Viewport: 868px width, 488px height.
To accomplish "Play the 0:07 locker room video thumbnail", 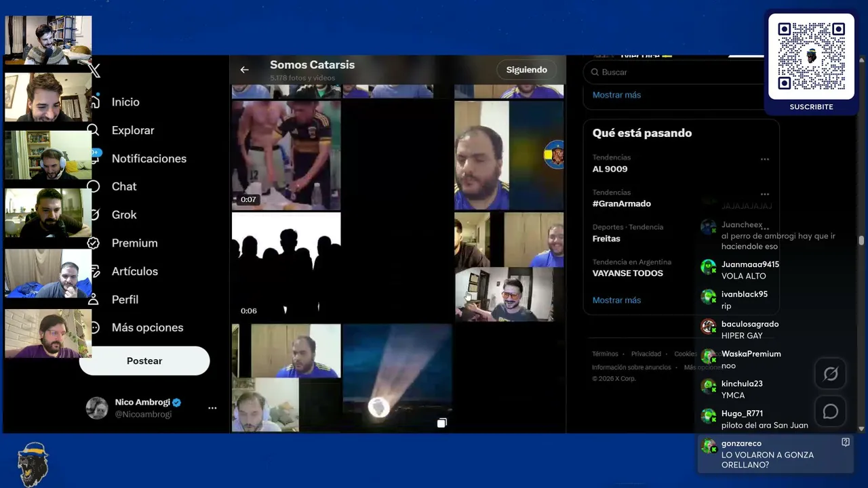I will [286, 155].
